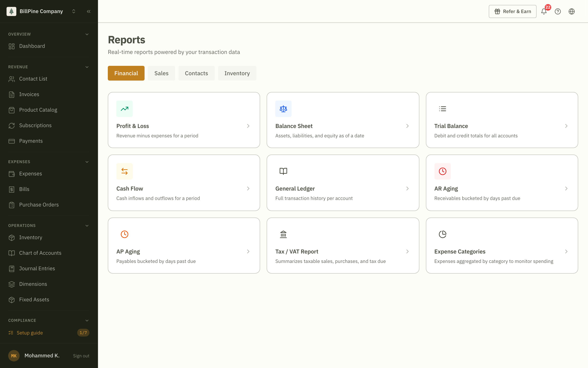This screenshot has height=368, width=588.
Task: Click the Contact List people icon
Action: [x=12, y=79]
